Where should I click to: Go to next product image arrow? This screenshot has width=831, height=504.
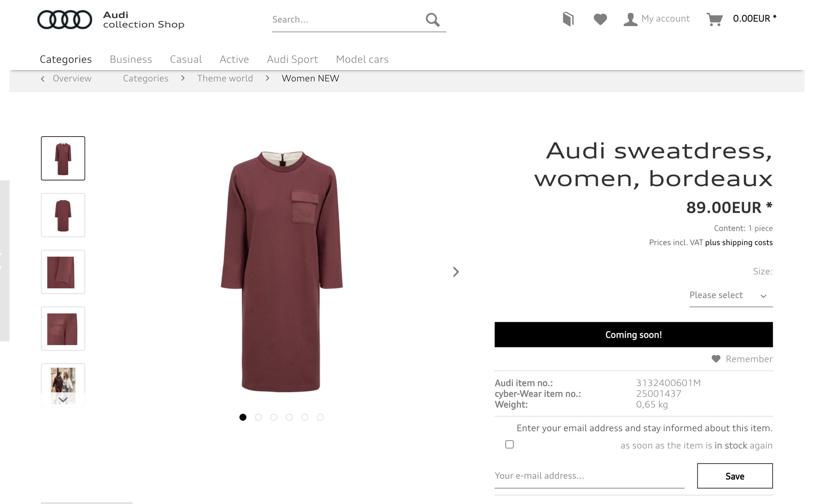coord(456,272)
